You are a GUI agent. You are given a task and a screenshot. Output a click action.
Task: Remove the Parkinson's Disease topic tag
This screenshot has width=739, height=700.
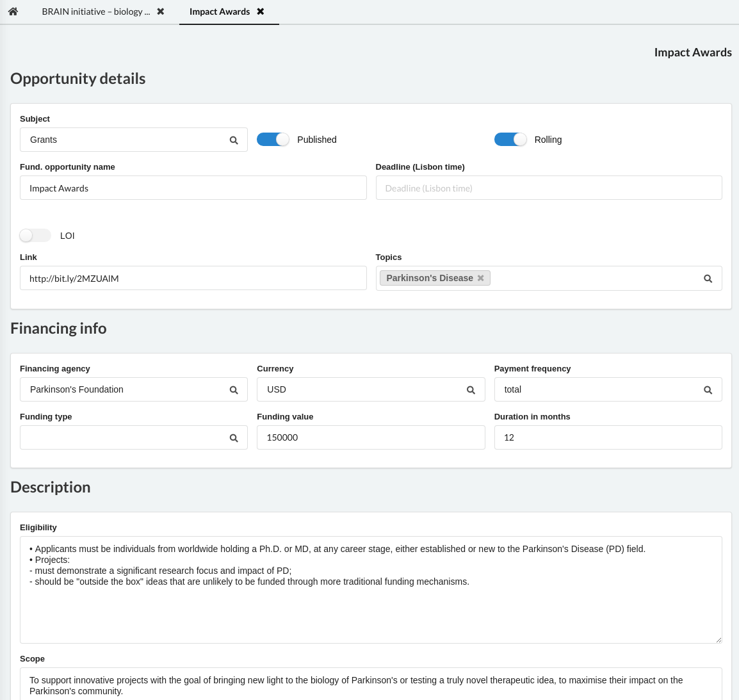(481, 278)
